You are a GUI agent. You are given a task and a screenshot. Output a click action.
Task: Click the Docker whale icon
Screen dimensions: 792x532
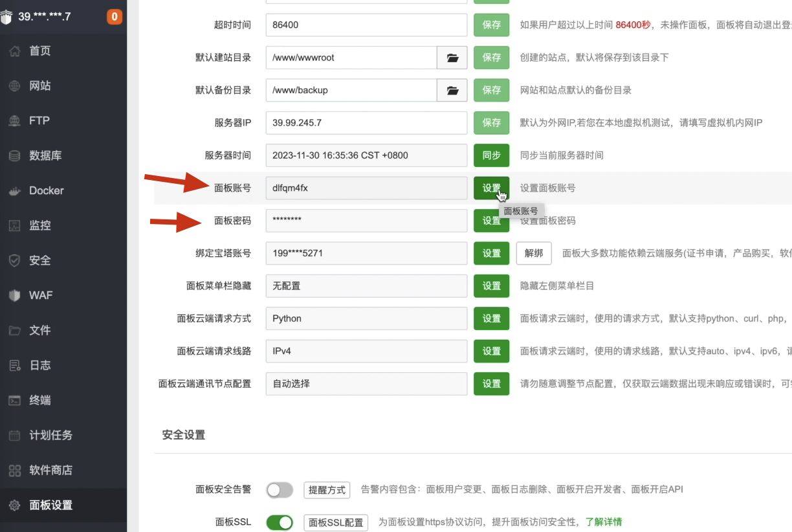pyautogui.click(x=14, y=190)
